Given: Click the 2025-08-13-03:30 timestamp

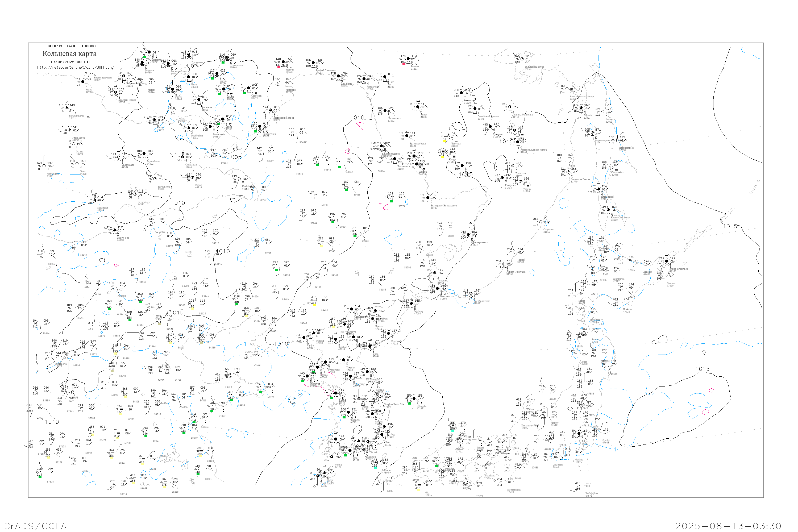Looking at the screenshot, I should point(729,526).
